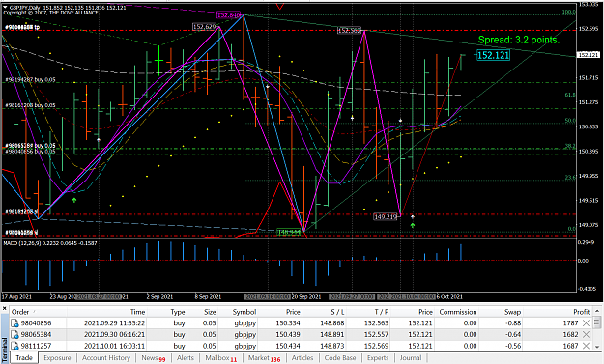Click the profit value 1682

pyautogui.click(x=570, y=334)
